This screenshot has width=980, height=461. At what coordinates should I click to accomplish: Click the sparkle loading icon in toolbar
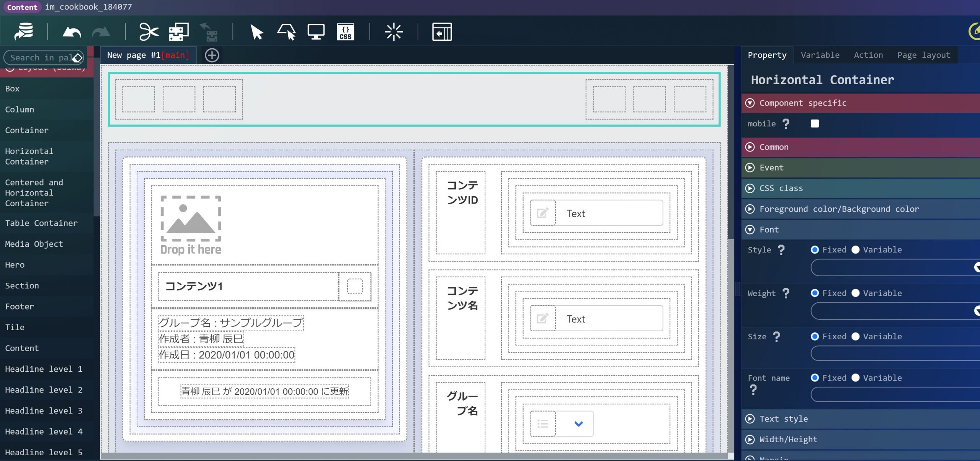coord(394,32)
